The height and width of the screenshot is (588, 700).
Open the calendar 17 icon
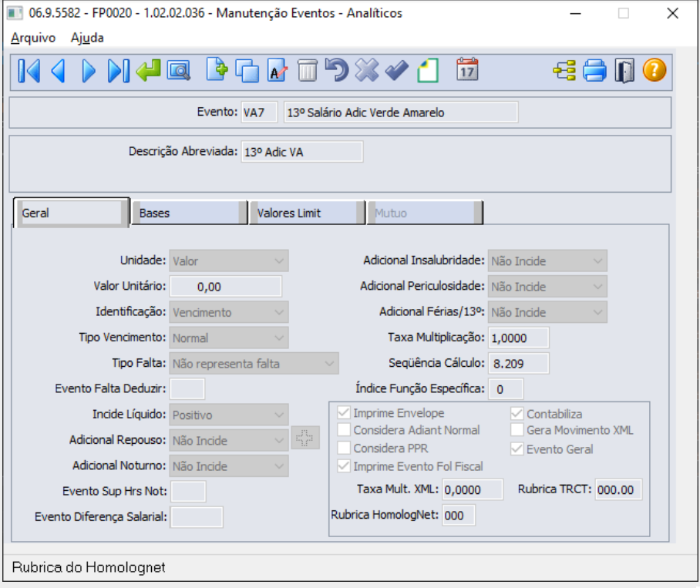tap(467, 69)
